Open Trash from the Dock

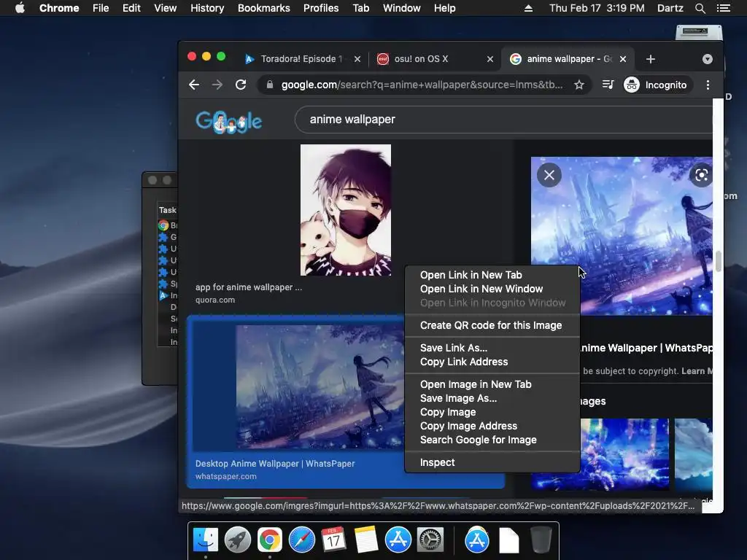tap(541, 540)
